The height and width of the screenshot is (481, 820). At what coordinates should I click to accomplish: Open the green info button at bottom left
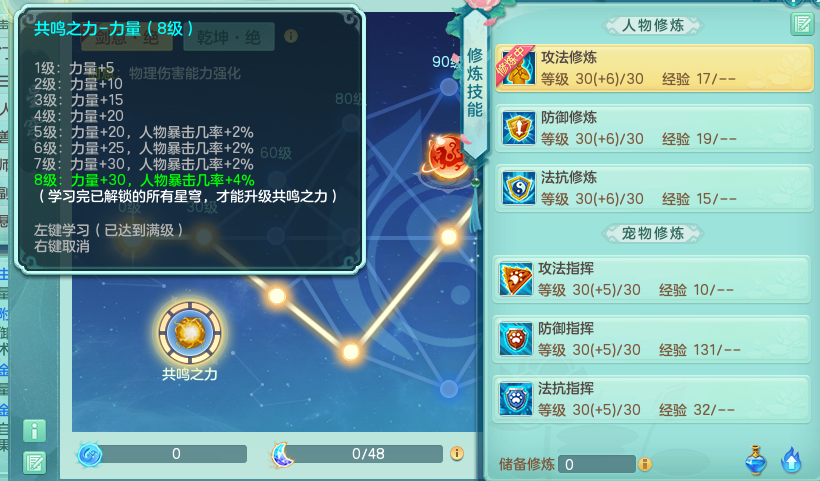click(x=35, y=431)
